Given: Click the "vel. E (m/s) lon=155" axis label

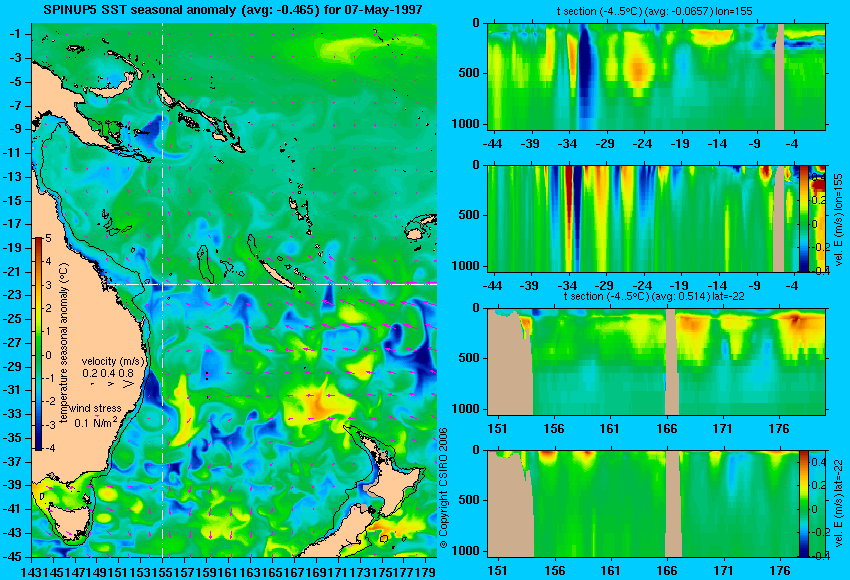Looking at the screenshot, I should [x=838, y=220].
